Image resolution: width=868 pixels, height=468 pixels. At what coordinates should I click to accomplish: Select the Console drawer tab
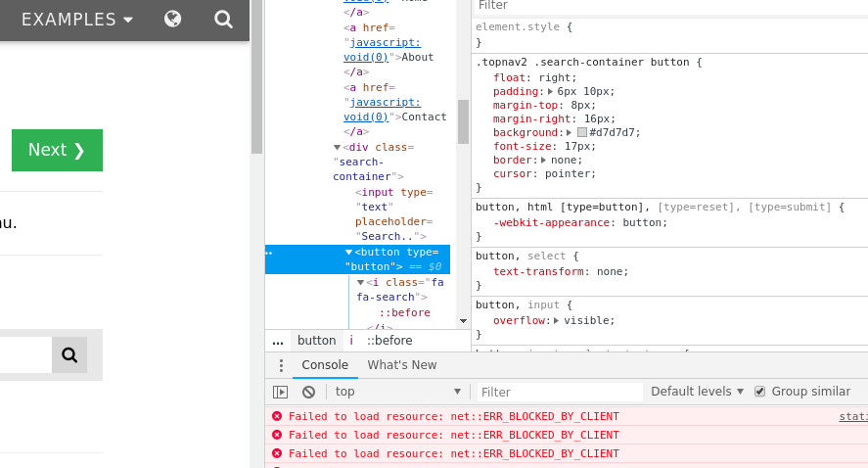click(x=324, y=365)
